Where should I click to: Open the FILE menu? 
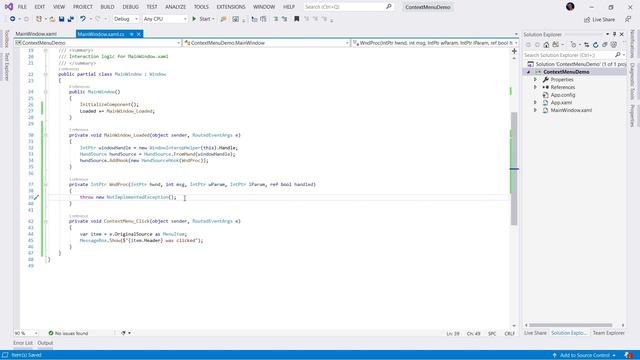point(22,7)
